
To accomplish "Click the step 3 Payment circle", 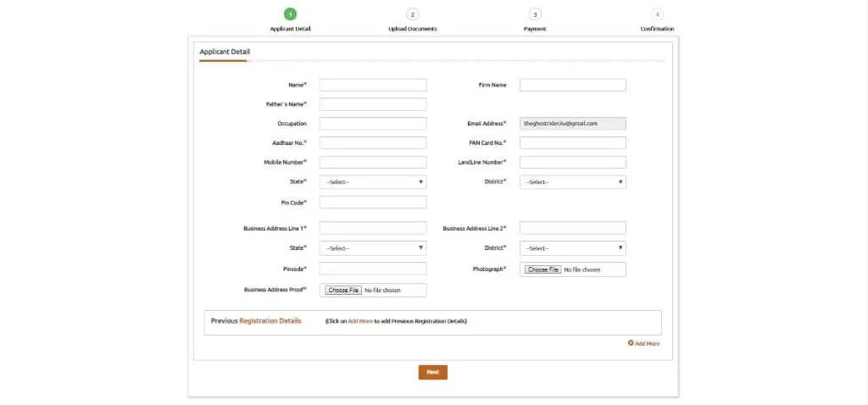I will (x=535, y=14).
